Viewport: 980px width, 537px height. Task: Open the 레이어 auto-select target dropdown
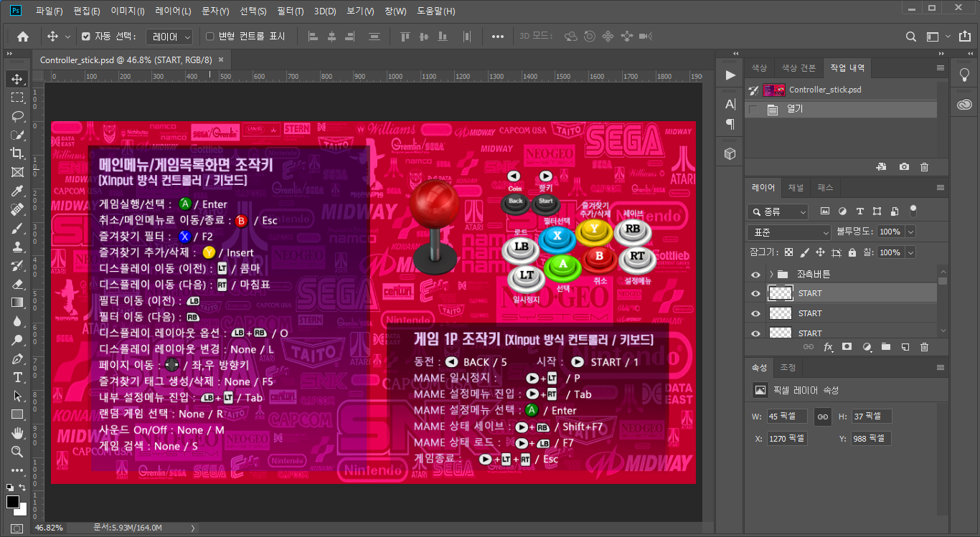[170, 37]
